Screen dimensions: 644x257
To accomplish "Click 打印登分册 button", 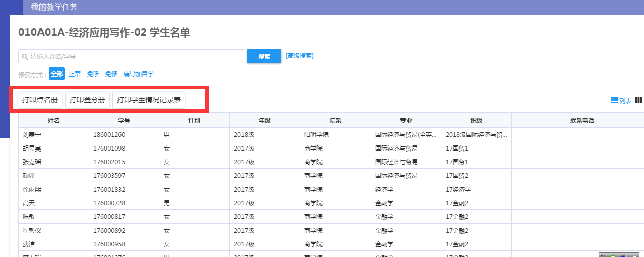I will click(x=87, y=100).
